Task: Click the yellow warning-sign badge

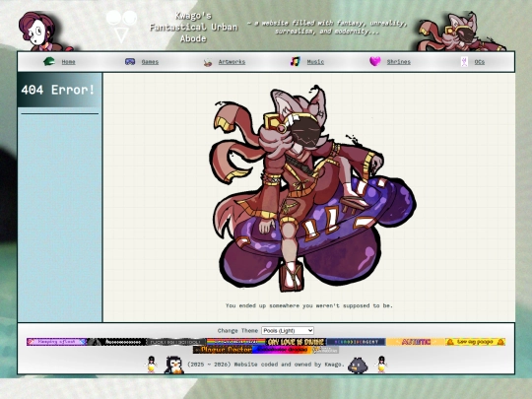Action: click(475, 342)
